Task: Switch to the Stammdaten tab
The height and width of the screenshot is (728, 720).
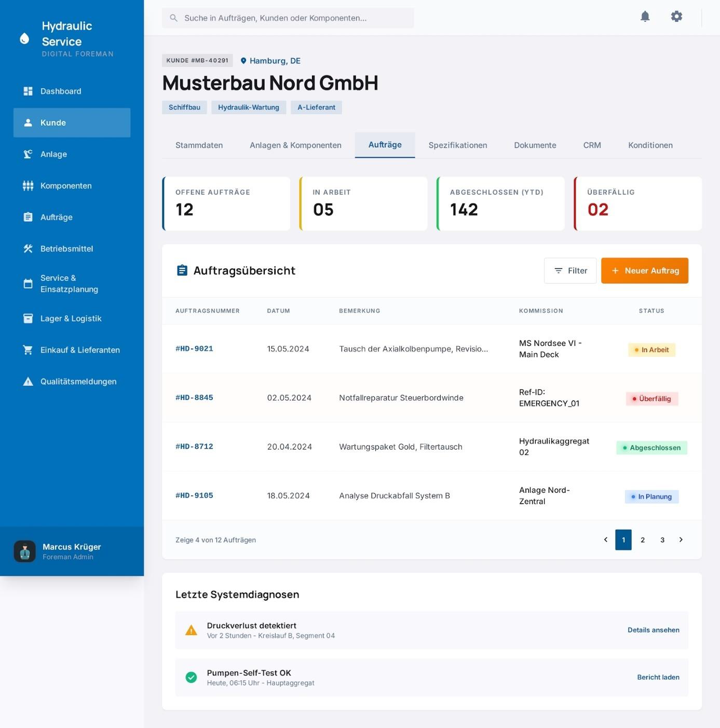Action: [x=199, y=145]
